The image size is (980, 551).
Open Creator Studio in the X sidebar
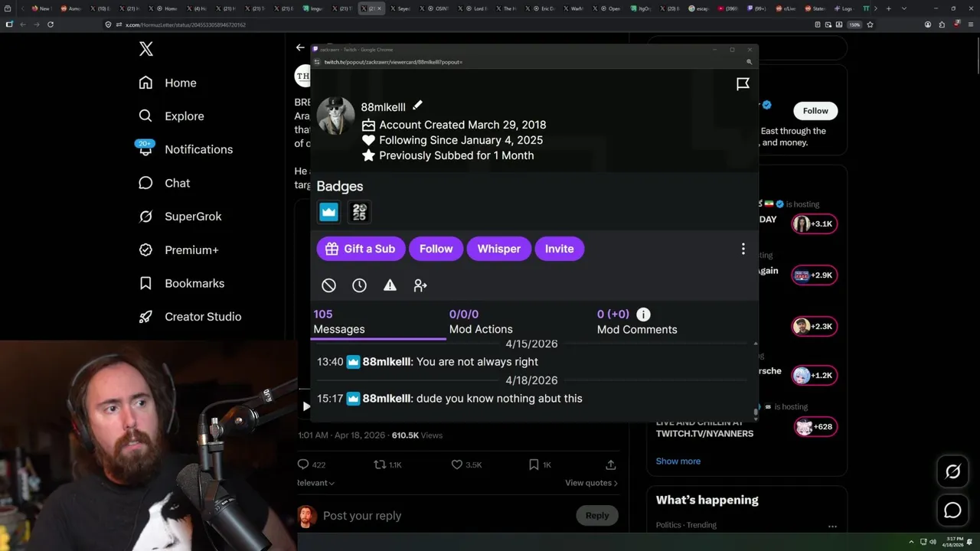tap(190, 317)
